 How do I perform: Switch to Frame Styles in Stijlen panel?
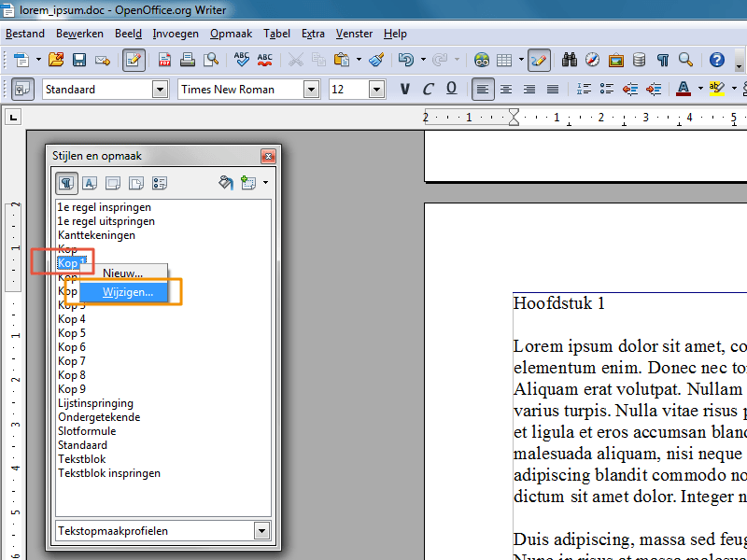coord(113,183)
